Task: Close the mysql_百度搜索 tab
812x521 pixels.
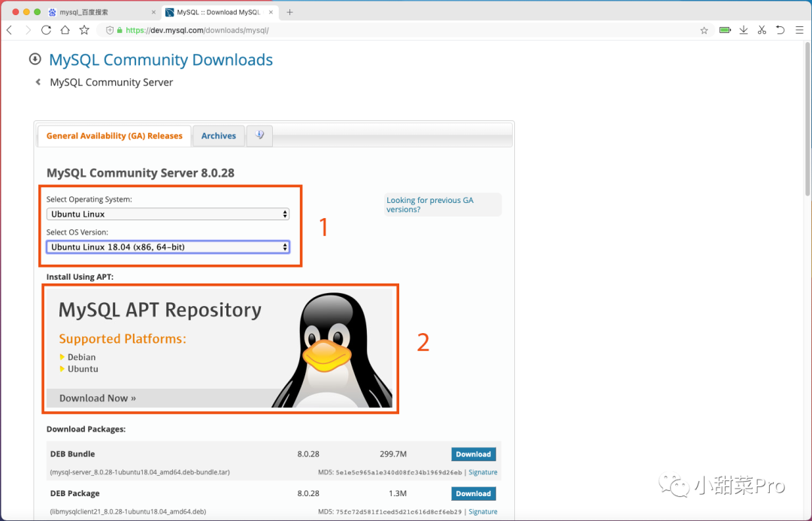Action: click(153, 12)
